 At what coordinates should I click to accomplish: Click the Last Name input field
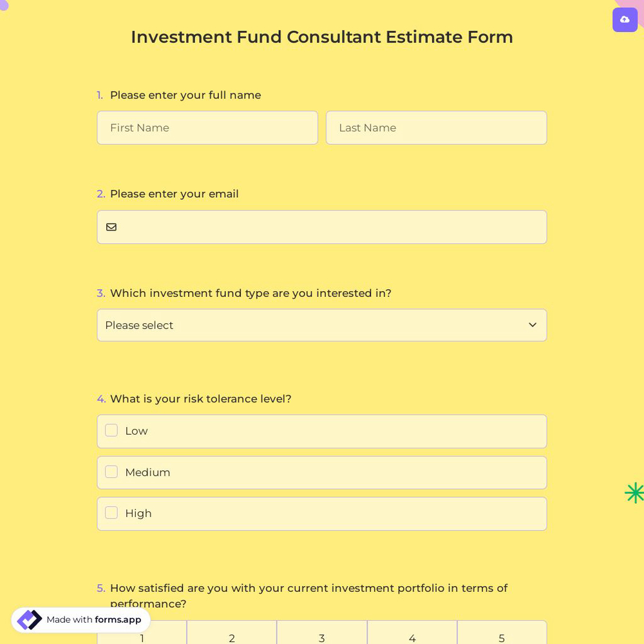coord(436,128)
